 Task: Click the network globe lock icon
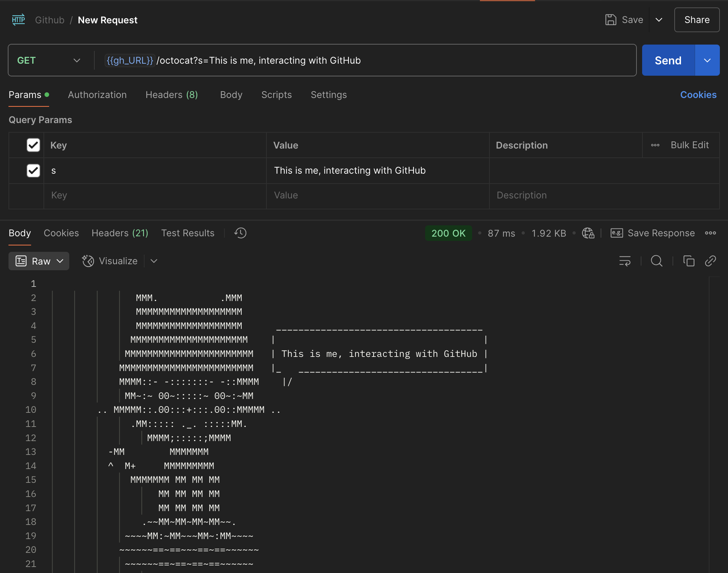[588, 233]
